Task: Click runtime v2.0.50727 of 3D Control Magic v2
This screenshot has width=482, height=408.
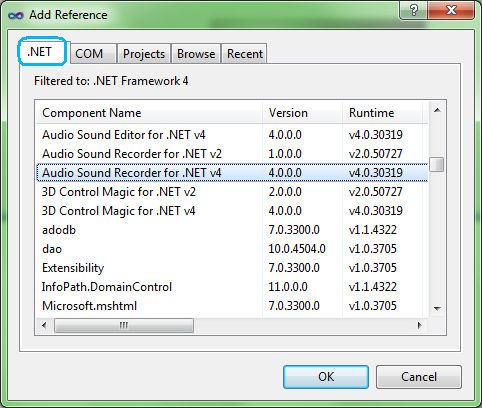Action: 376,192
